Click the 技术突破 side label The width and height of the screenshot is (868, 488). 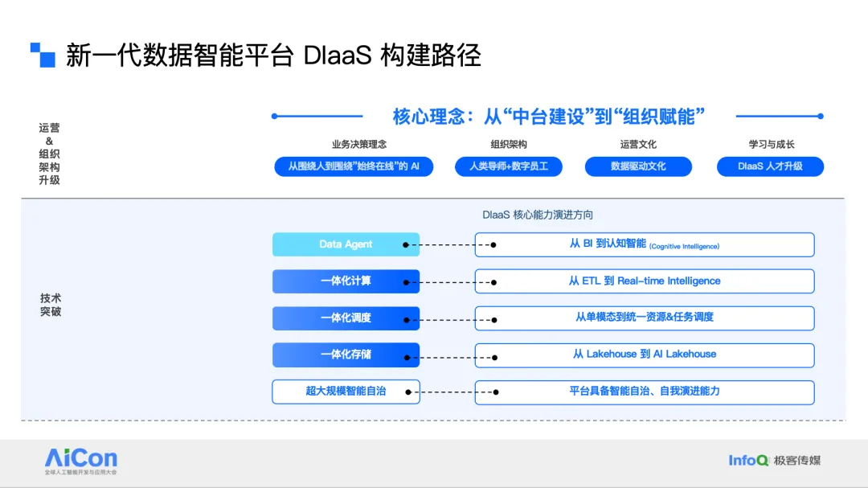click(51, 305)
